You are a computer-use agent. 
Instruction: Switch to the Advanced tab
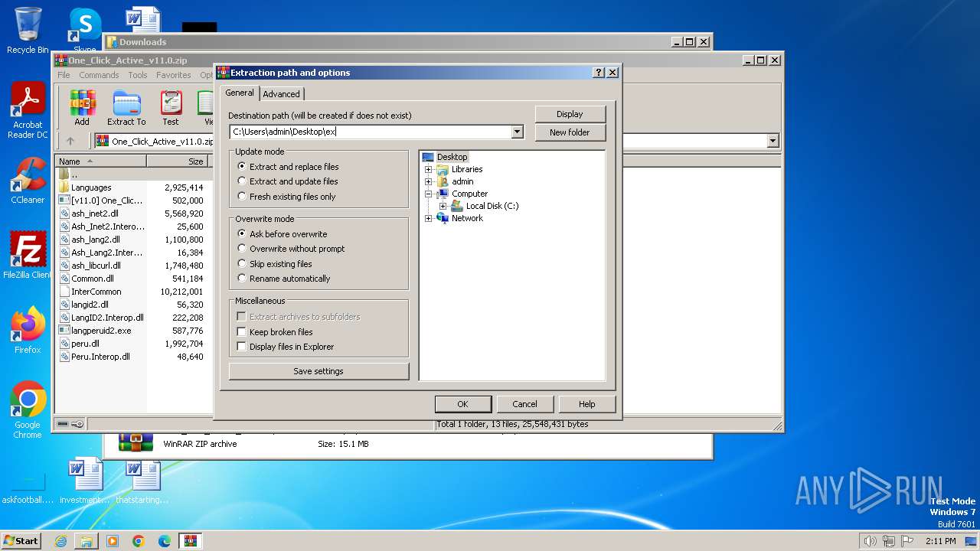[x=282, y=94]
